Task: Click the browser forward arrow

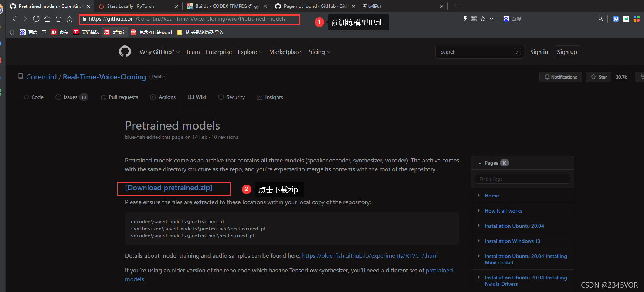Action: point(25,19)
